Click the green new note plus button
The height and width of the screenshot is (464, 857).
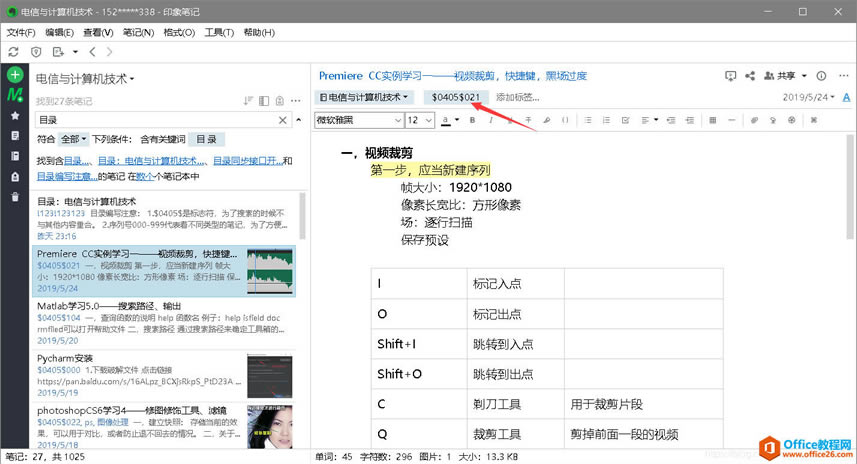[15, 75]
